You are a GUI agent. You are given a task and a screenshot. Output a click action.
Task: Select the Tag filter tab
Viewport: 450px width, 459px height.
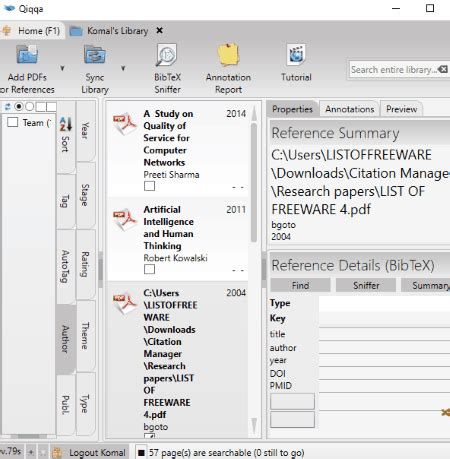66,201
